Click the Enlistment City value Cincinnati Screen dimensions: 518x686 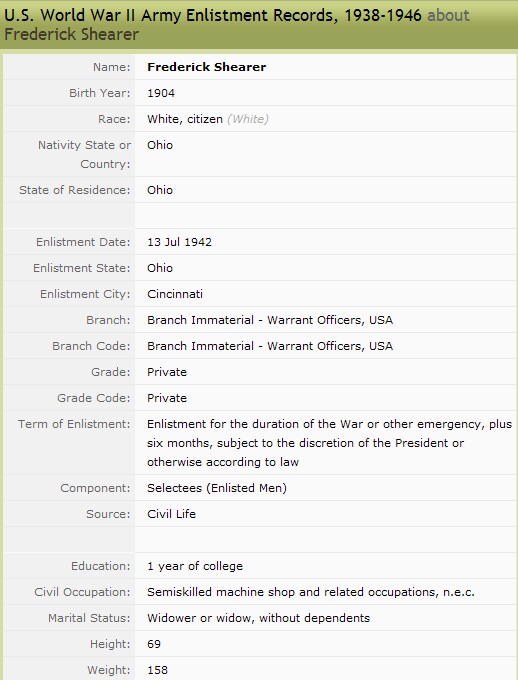(175, 294)
